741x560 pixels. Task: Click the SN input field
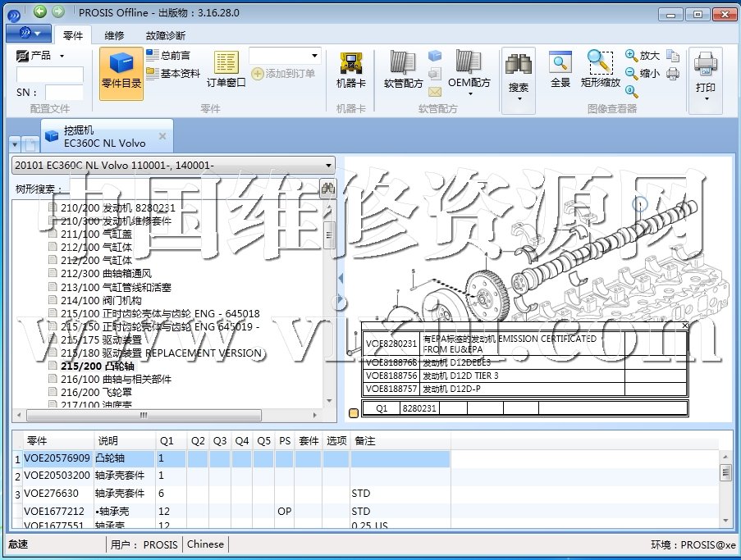click(63, 93)
